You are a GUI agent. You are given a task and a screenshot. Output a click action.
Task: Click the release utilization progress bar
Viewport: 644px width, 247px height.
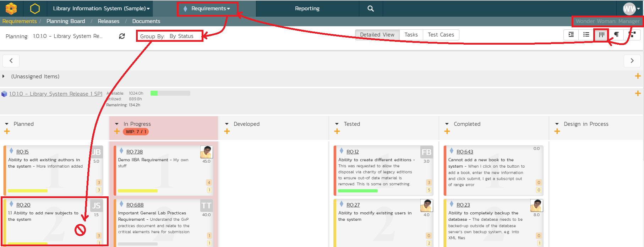click(x=170, y=93)
